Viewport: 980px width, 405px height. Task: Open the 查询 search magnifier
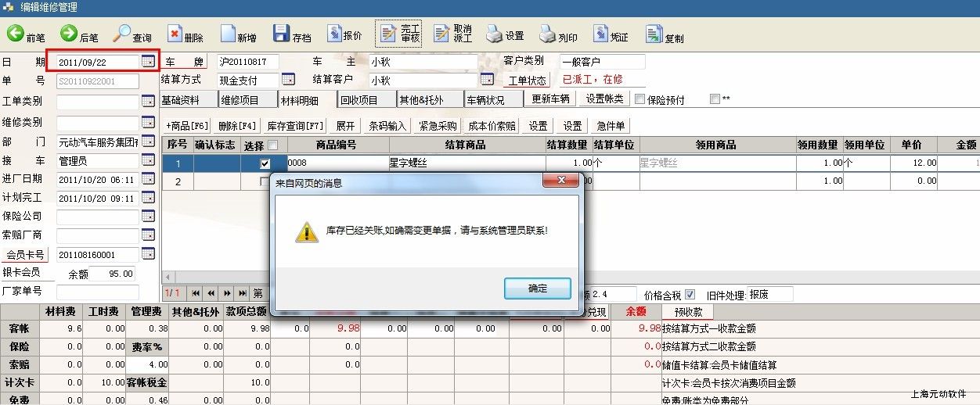click(122, 34)
